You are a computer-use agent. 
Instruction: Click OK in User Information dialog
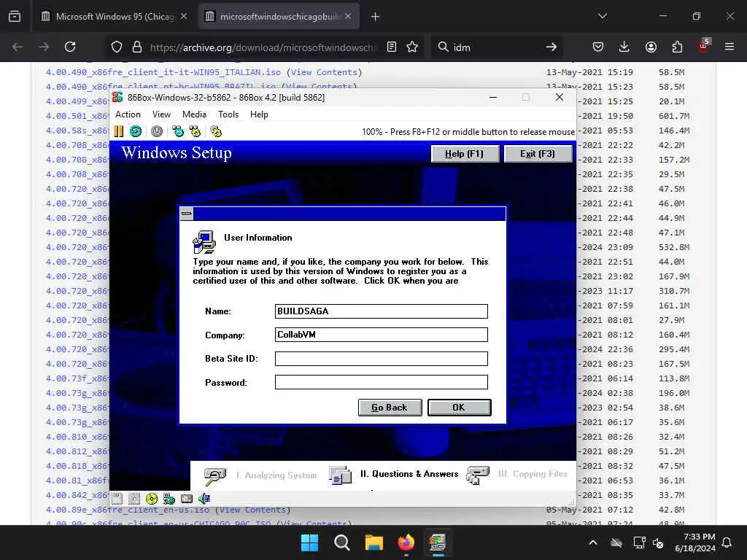[x=460, y=407]
